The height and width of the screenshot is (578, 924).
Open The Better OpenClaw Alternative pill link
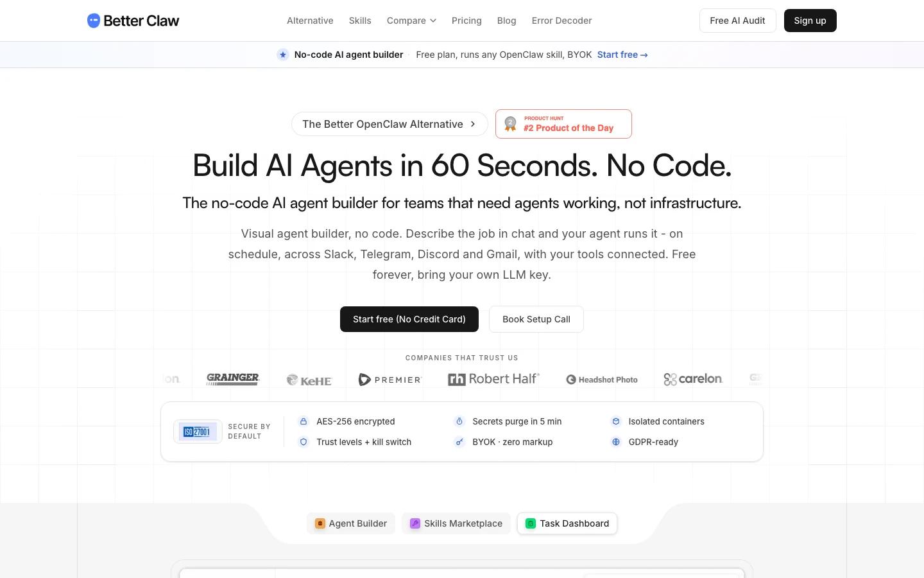click(x=389, y=124)
